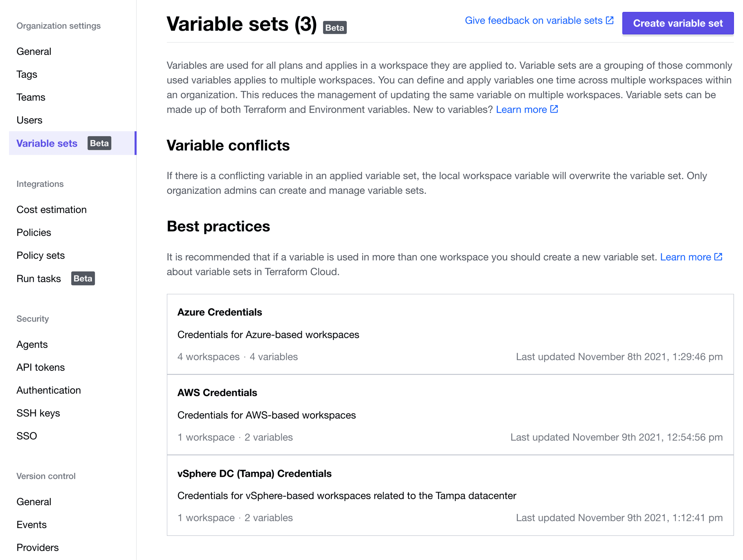Go to Tags settings in sidebar
The image size is (743, 560).
pos(27,74)
